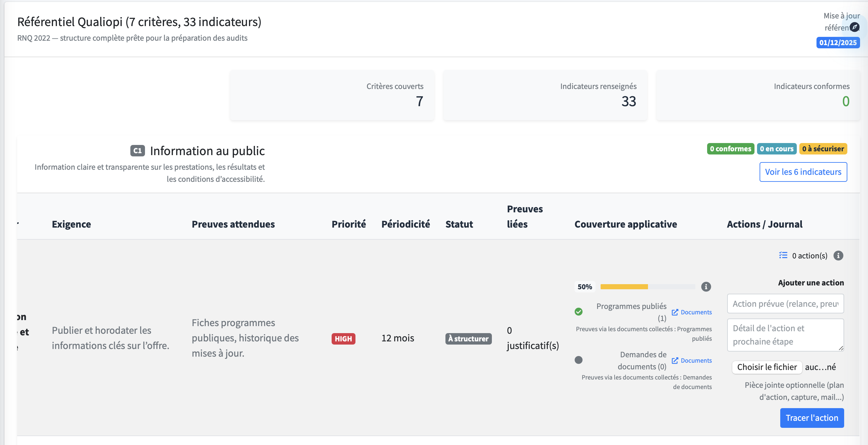Viewport: 868px width, 445px height.
Task: Open Documents for Programmes publiés via external-link icon
Action: 675,312
